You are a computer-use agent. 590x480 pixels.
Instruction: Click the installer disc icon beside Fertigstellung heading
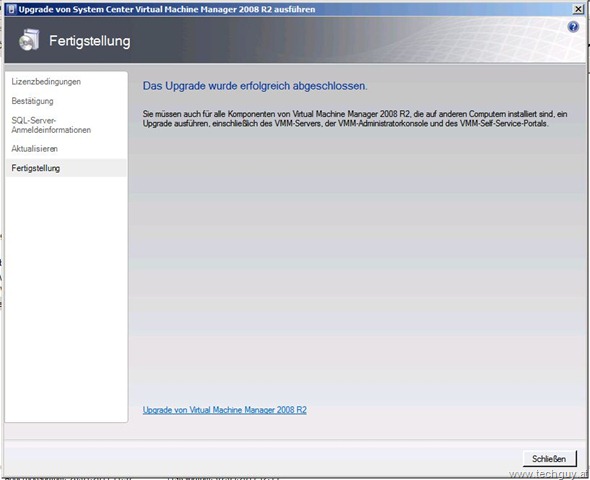(x=29, y=40)
